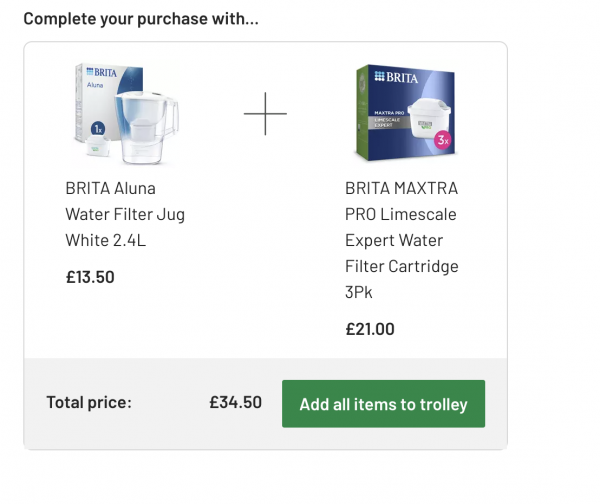The image size is (600, 504).
Task: Click the Complete your purchase with heading
Action: 141,19
